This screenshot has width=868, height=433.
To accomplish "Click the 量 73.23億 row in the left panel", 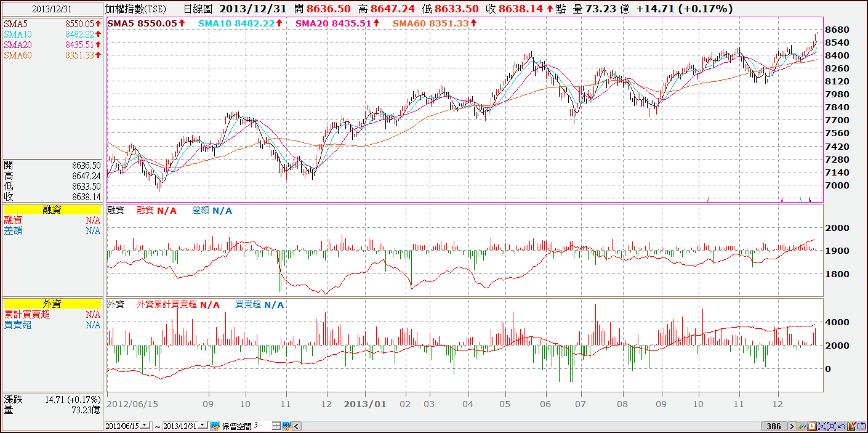I will pyautogui.click(x=52, y=410).
